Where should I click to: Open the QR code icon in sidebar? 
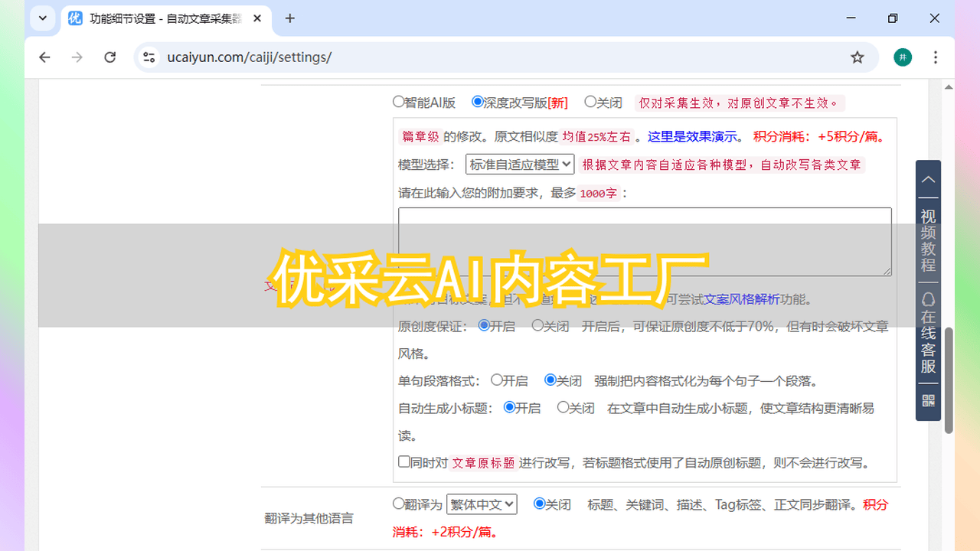[x=928, y=401]
